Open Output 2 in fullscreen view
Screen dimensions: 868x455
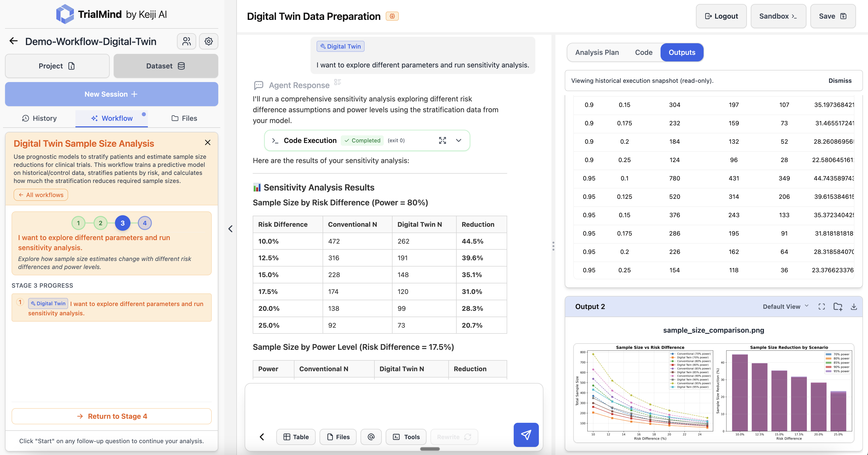point(821,307)
